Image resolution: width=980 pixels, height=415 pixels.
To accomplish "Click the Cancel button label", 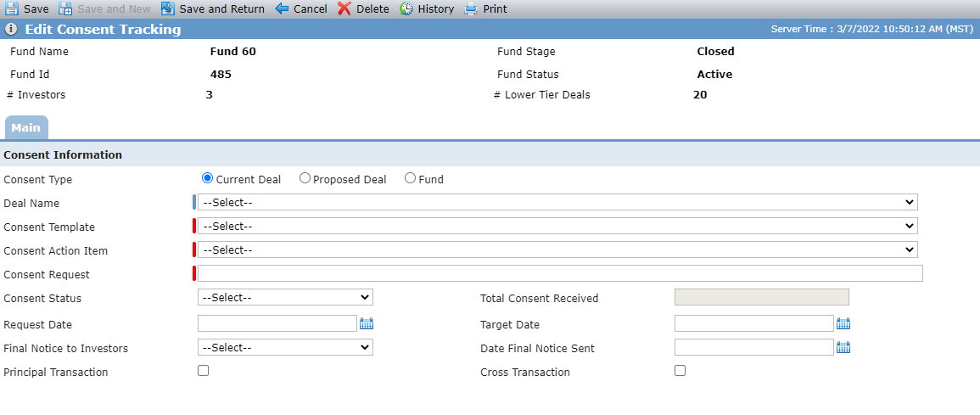I will click(310, 9).
